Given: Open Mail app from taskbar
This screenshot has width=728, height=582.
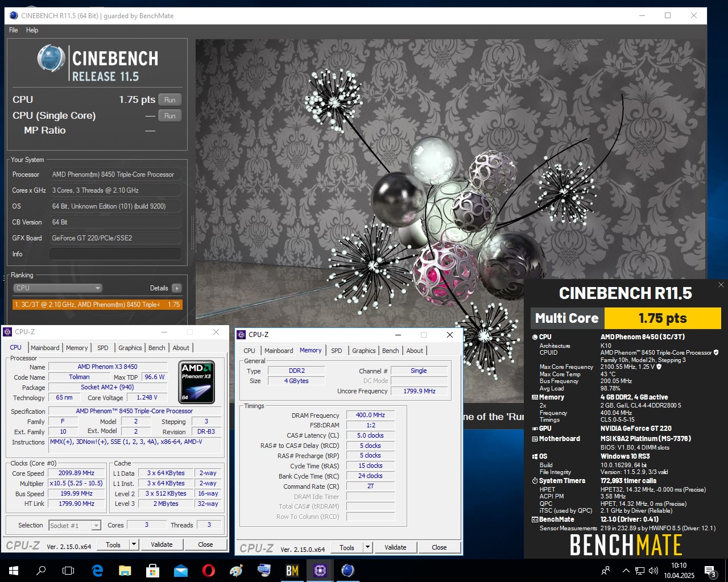Looking at the screenshot, I should click(180, 570).
